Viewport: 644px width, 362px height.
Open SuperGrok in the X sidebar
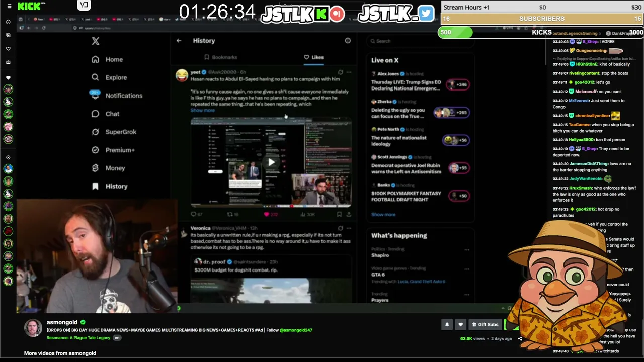(114, 132)
